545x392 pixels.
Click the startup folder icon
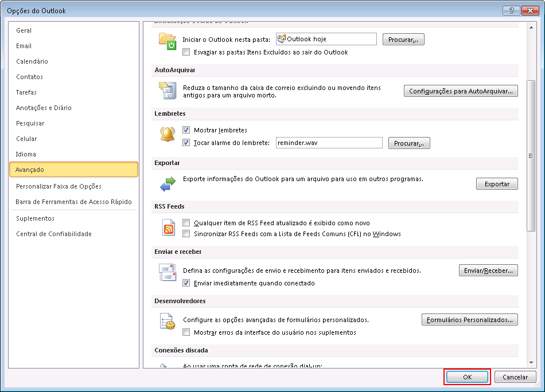pyautogui.click(x=168, y=41)
